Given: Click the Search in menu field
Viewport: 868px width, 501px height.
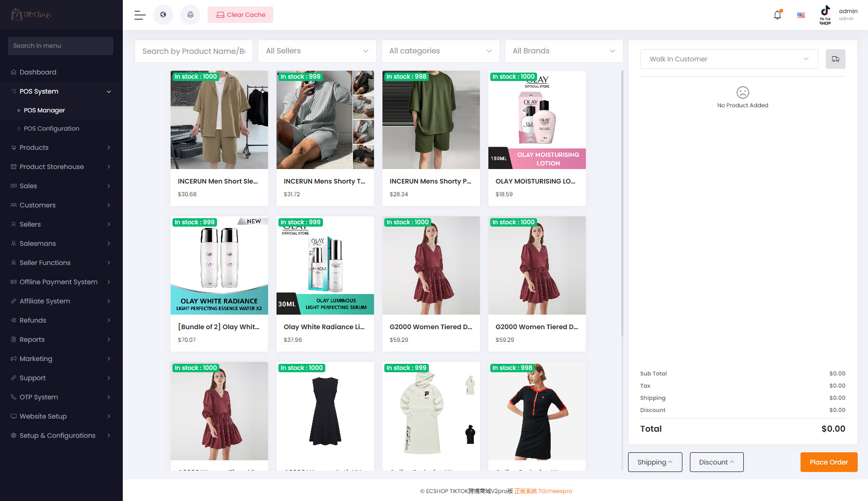Looking at the screenshot, I should point(60,46).
